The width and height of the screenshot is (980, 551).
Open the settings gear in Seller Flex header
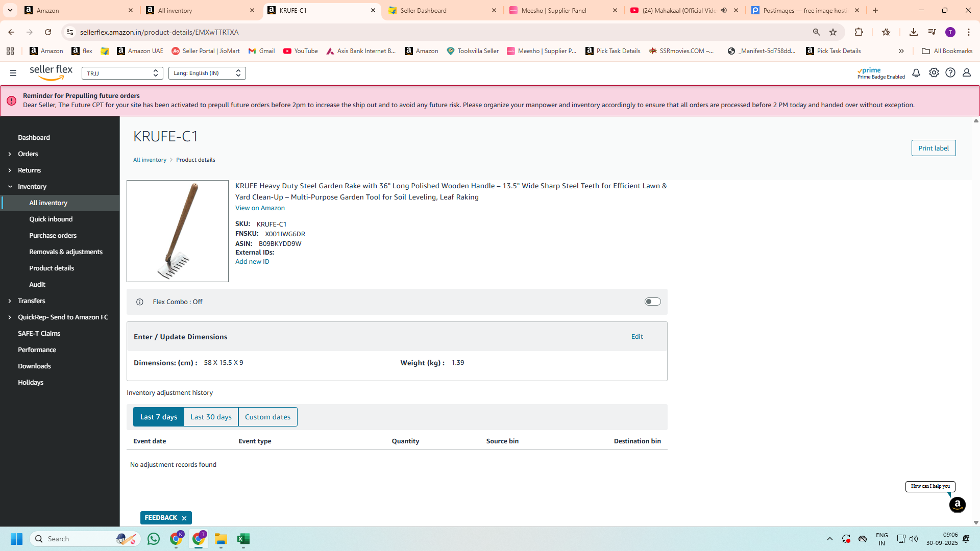[934, 73]
